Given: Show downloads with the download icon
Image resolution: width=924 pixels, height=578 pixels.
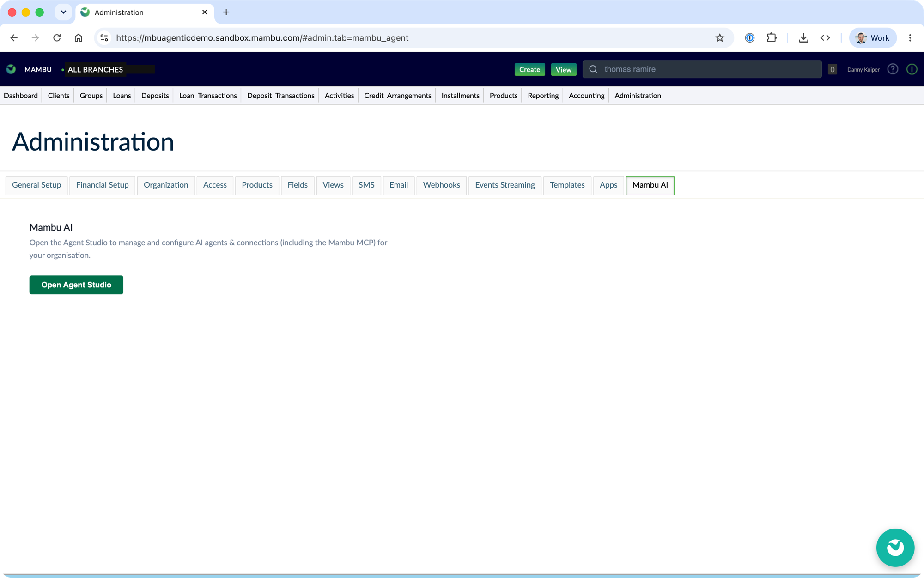Looking at the screenshot, I should (803, 38).
